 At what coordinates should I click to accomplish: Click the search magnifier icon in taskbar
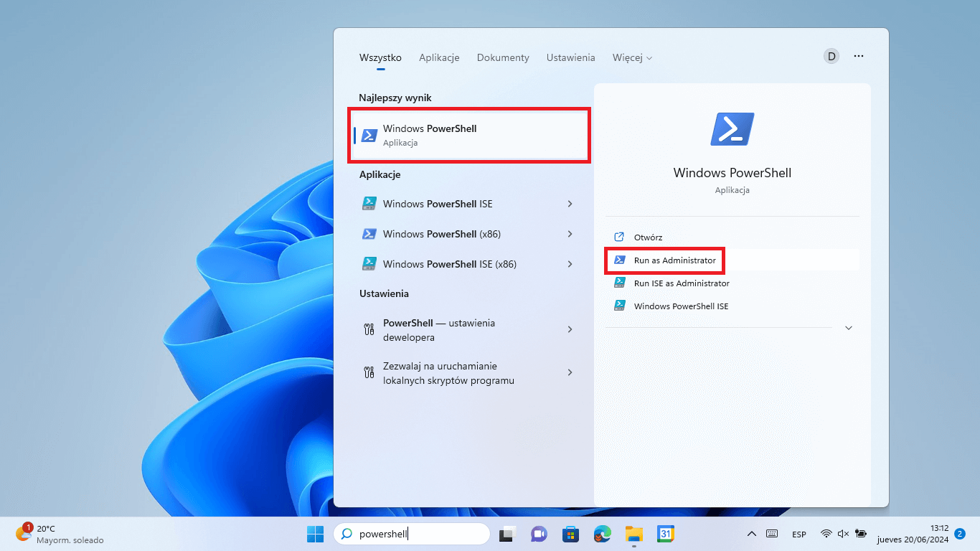pyautogui.click(x=347, y=534)
